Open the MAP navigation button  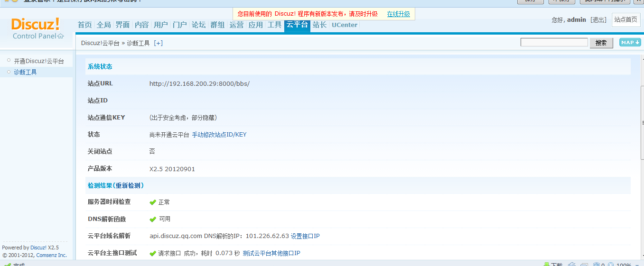point(630,42)
